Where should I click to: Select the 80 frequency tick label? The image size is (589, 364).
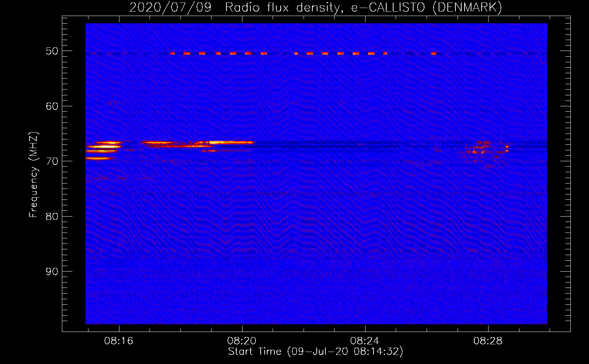click(52, 217)
